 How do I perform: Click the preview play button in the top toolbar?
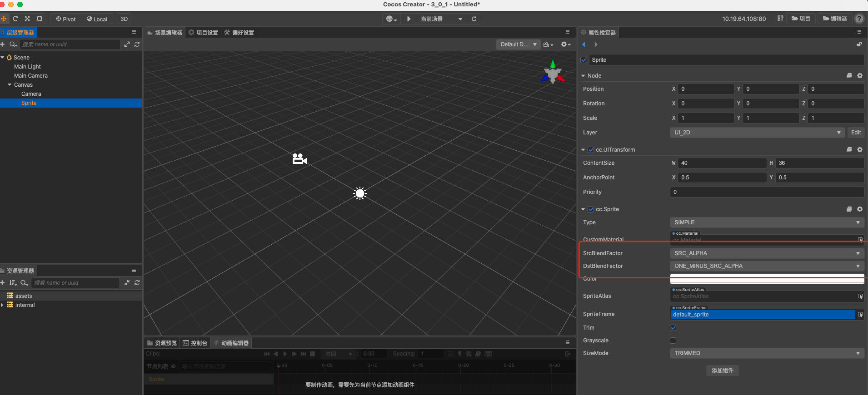pos(409,19)
